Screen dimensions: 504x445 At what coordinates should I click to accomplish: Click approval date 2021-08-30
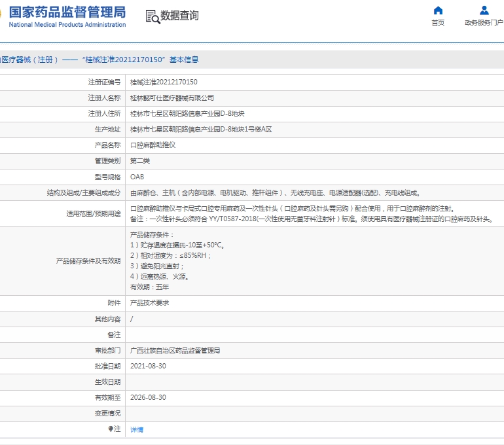click(x=148, y=366)
